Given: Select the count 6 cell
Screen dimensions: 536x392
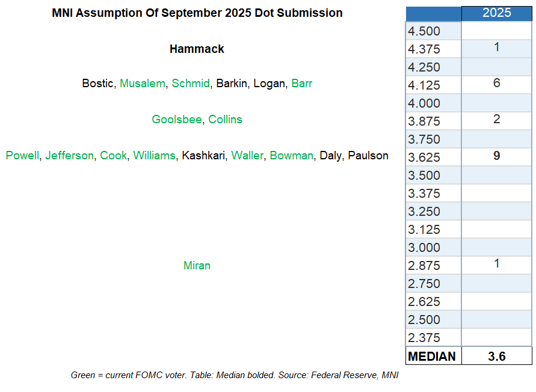Looking at the screenshot, I should point(496,84).
